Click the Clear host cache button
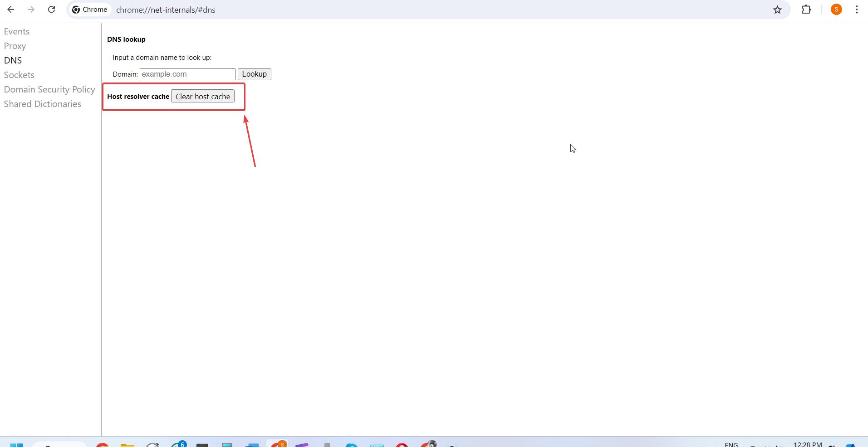 click(203, 97)
